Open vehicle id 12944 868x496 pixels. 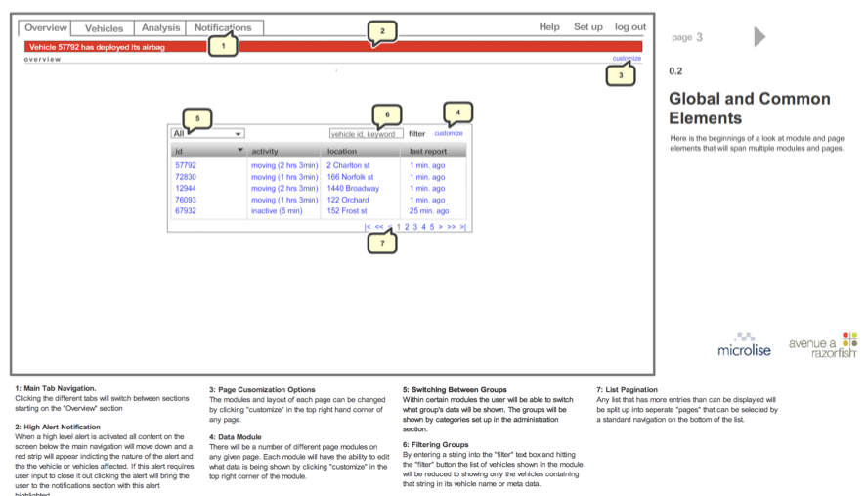pos(186,189)
